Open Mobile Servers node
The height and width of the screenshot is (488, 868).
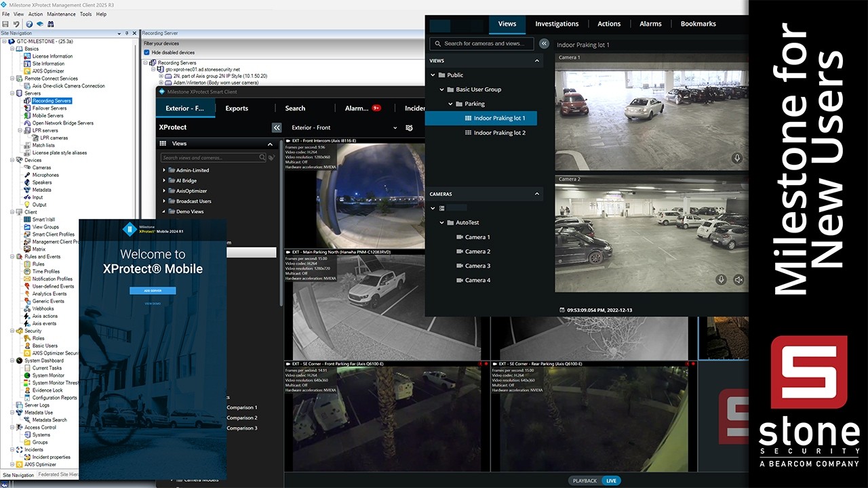47,115
